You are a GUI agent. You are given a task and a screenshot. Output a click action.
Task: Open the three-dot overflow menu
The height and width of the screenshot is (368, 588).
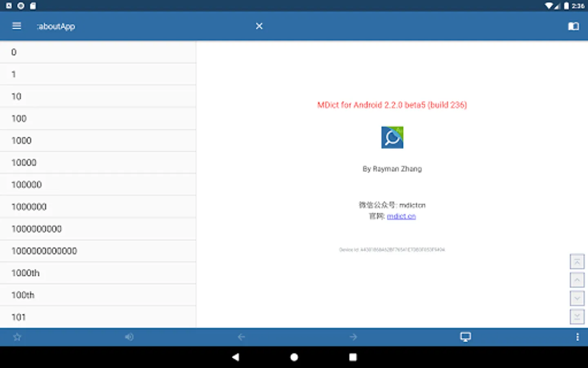click(x=577, y=337)
